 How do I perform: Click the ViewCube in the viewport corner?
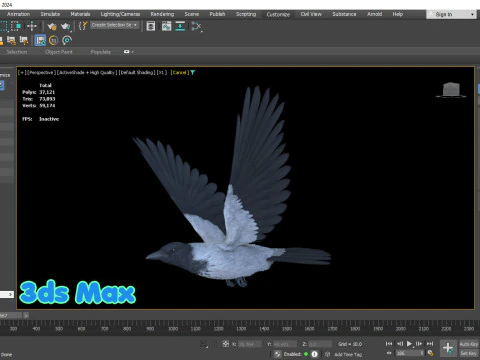[451, 90]
